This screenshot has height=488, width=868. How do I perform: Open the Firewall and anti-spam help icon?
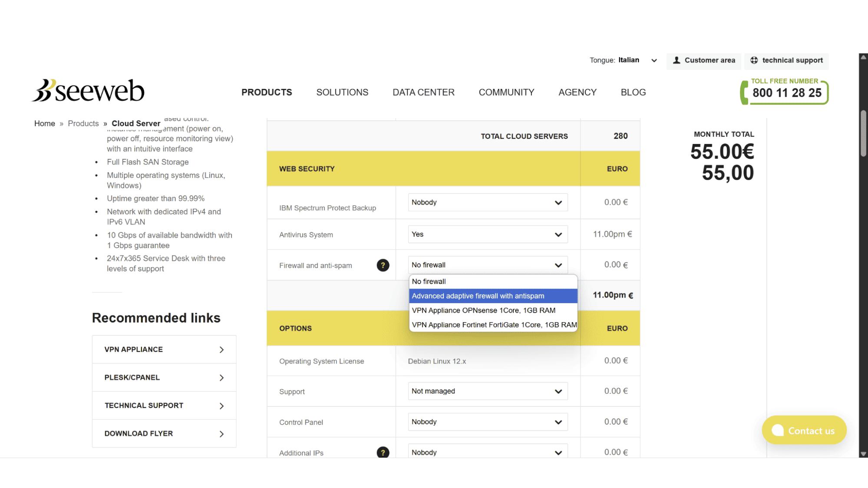[x=383, y=265]
